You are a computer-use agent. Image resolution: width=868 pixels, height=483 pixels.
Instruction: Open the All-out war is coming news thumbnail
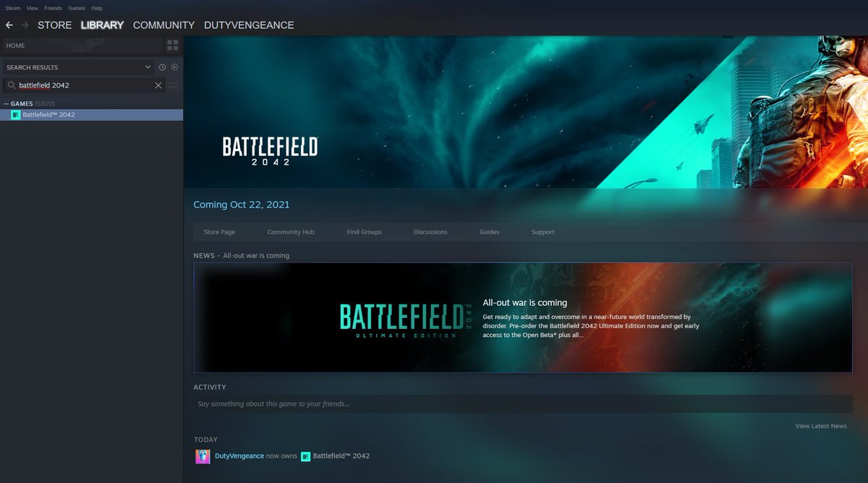coord(400,317)
